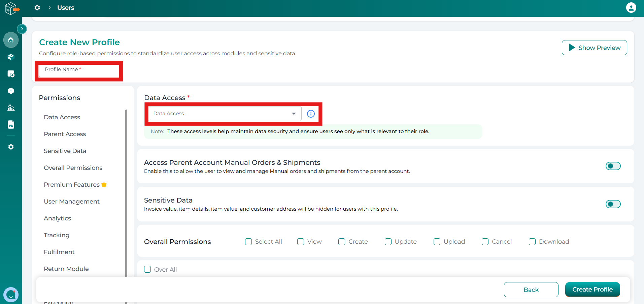Click the user account avatar icon
The width and height of the screenshot is (644, 304).
pyautogui.click(x=631, y=7)
